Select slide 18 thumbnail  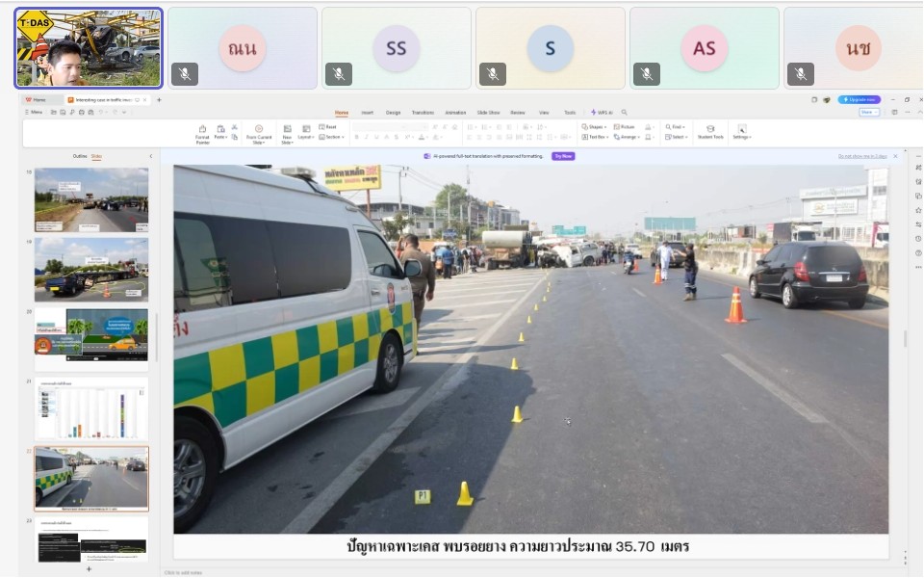coord(91,200)
